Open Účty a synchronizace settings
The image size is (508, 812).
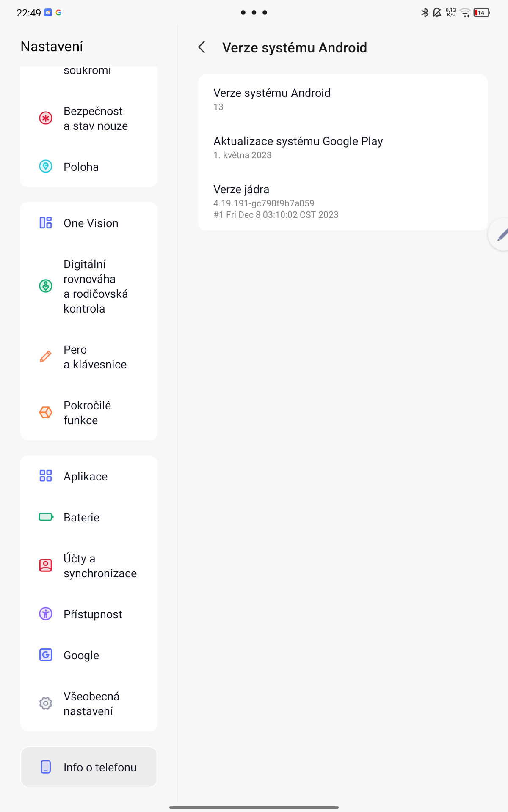coord(89,566)
